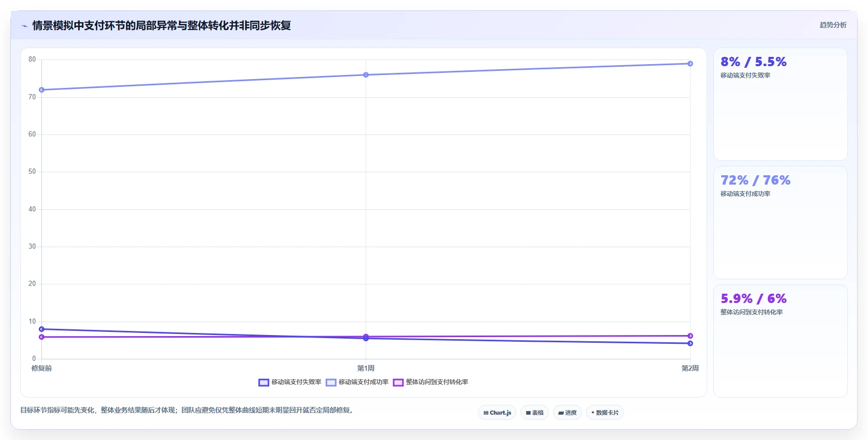Click the 整体访问到支付转化率 label in the stat card
Viewport: 868px width, 440px height.
752,312
